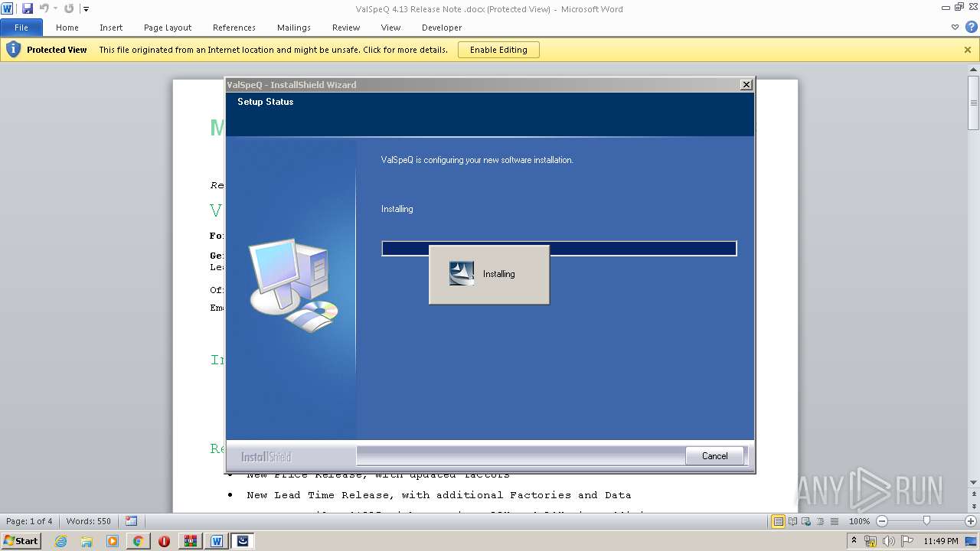Open the View ribbon tab
This screenshot has width=980, height=551.
click(391, 28)
